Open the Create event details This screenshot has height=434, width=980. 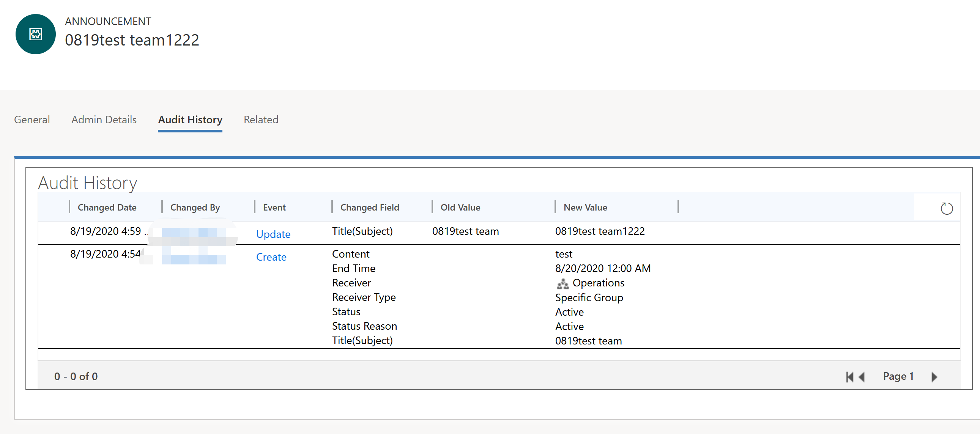pyautogui.click(x=271, y=257)
